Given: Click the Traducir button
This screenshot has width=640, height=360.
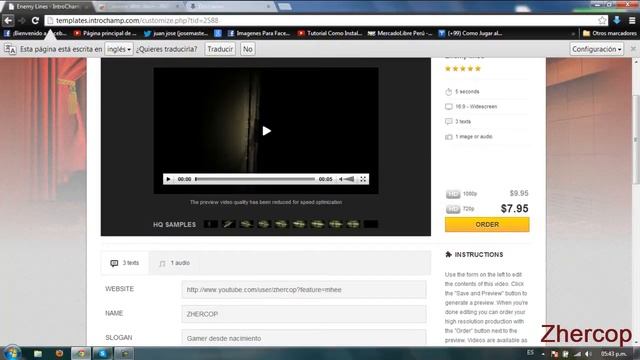Looking at the screenshot, I should tap(220, 49).
